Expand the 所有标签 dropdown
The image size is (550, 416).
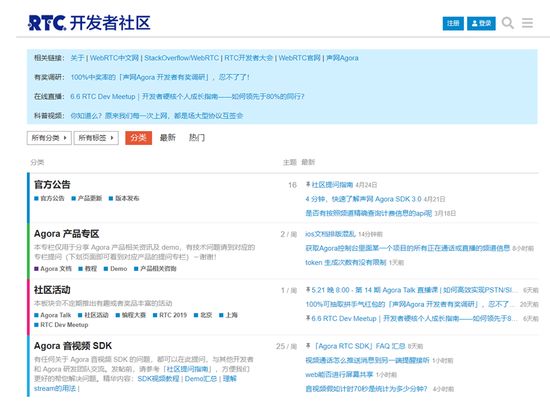[96, 138]
